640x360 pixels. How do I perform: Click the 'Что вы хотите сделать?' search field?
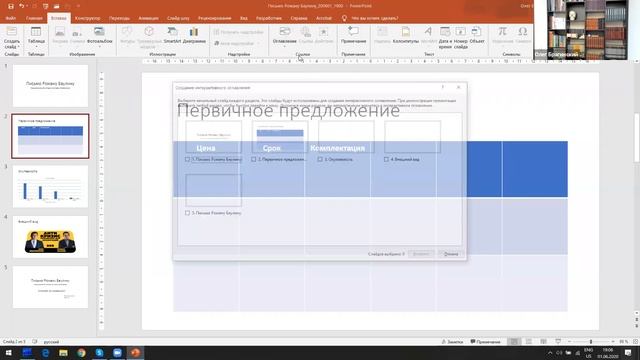tap(375, 18)
